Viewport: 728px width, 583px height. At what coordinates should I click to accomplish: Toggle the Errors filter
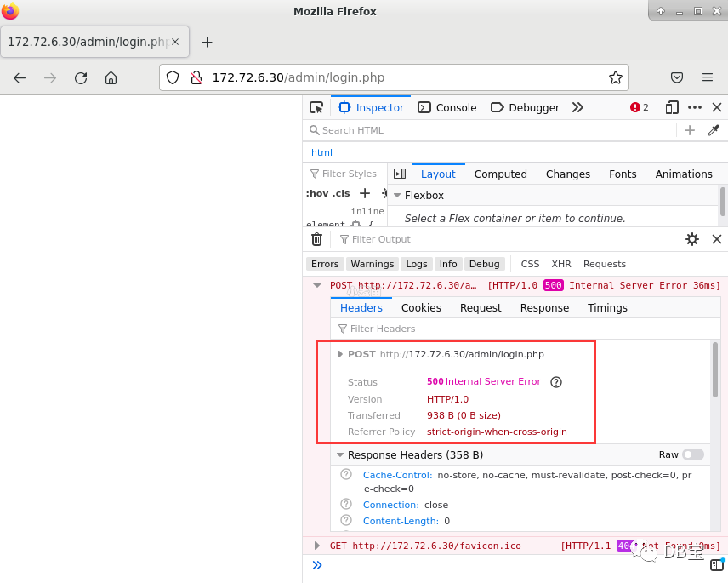pyautogui.click(x=325, y=264)
